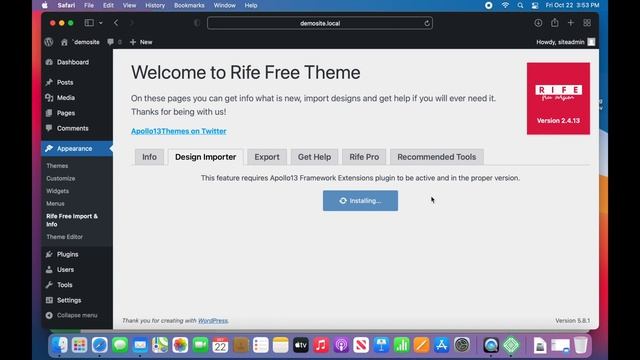Open the Theme Editor submenu item
The width and height of the screenshot is (640, 360).
[64, 237]
